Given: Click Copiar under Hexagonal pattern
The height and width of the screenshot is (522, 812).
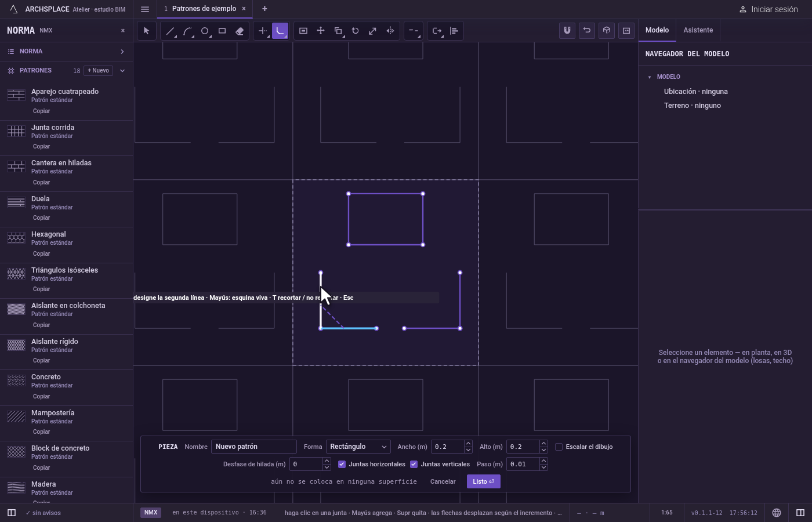Looking at the screenshot, I should point(42,253).
